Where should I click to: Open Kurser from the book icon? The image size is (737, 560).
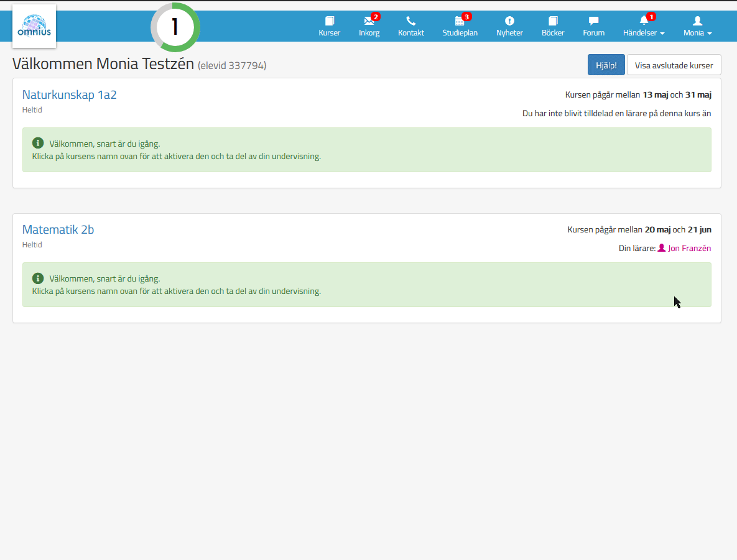click(x=330, y=21)
